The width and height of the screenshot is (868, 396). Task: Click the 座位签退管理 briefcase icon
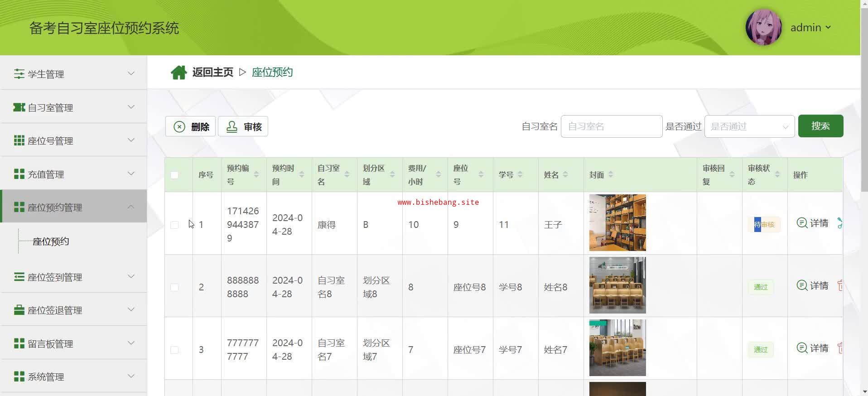pos(19,310)
